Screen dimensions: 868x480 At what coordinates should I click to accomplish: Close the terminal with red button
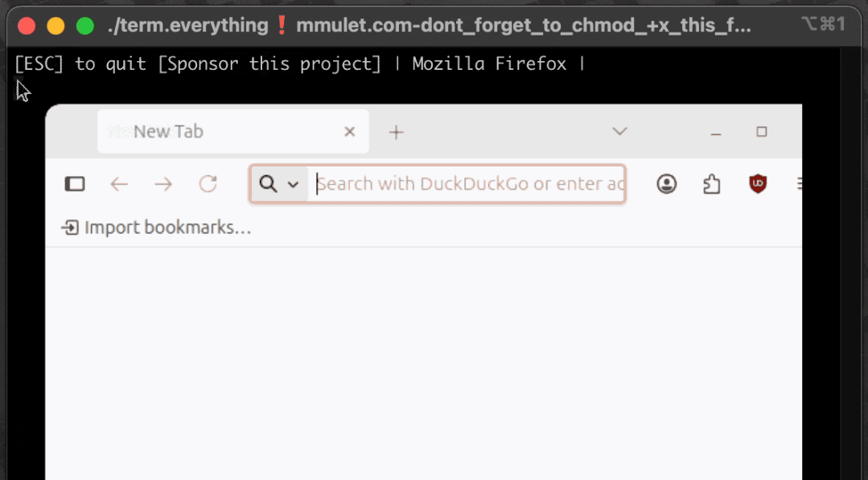[x=27, y=26]
